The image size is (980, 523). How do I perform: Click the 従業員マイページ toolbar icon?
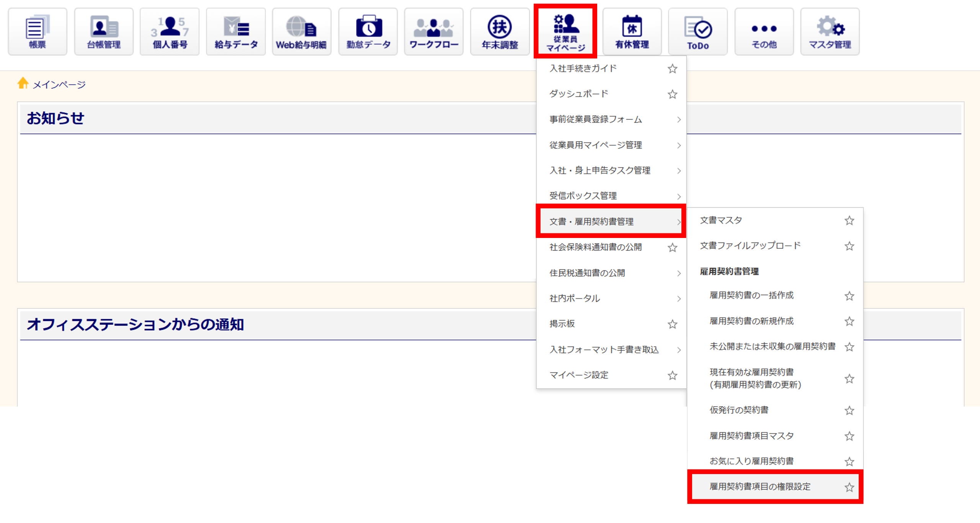click(565, 32)
